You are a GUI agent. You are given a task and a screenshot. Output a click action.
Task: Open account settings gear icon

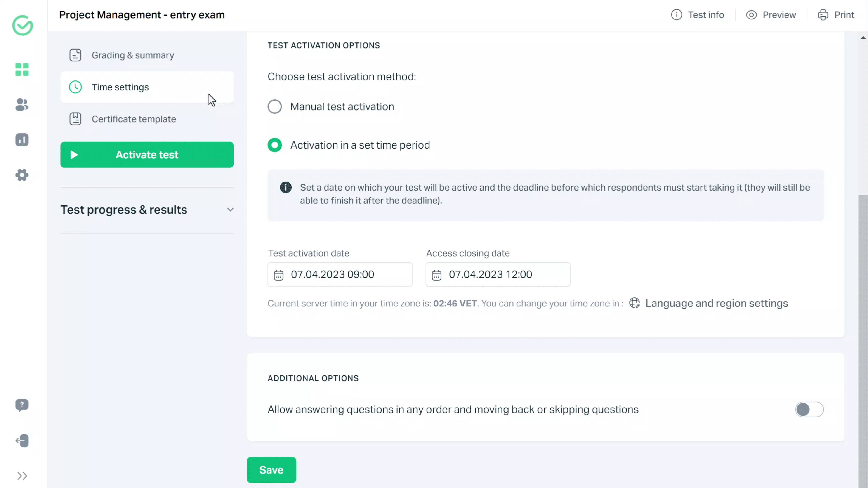point(22,175)
